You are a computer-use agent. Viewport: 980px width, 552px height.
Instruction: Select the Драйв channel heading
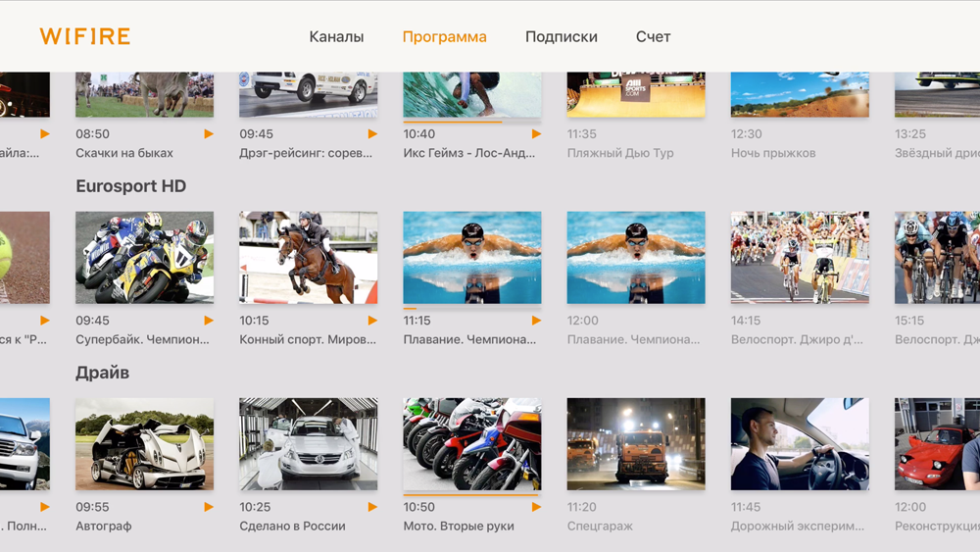click(x=103, y=373)
